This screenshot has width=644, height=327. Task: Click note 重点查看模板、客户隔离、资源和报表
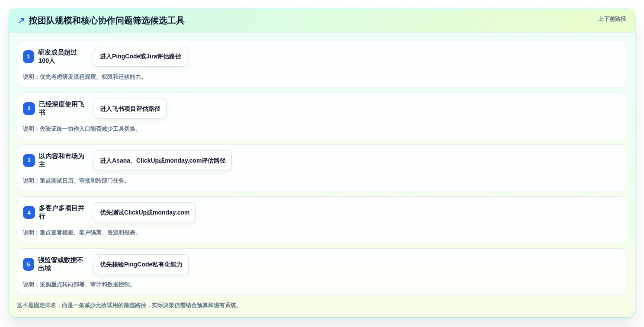(82, 233)
